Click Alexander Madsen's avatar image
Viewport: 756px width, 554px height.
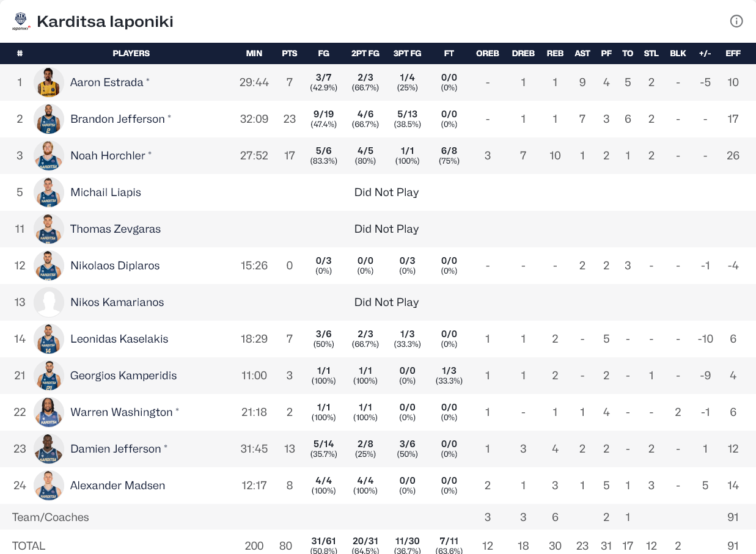point(49,486)
